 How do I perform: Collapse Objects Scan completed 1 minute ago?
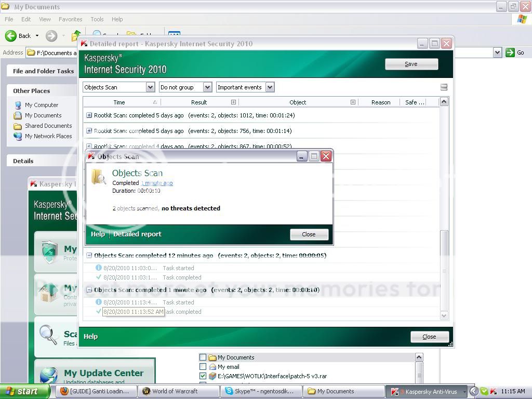click(89, 290)
